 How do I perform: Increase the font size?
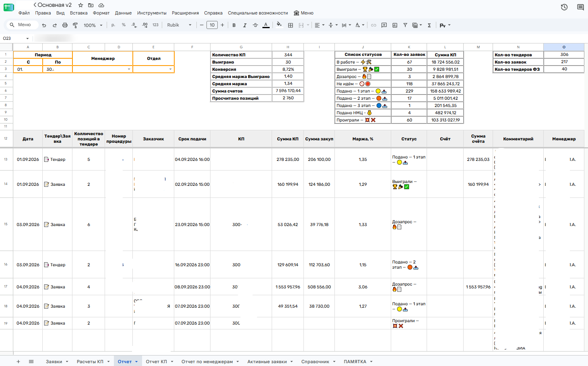tap(222, 25)
